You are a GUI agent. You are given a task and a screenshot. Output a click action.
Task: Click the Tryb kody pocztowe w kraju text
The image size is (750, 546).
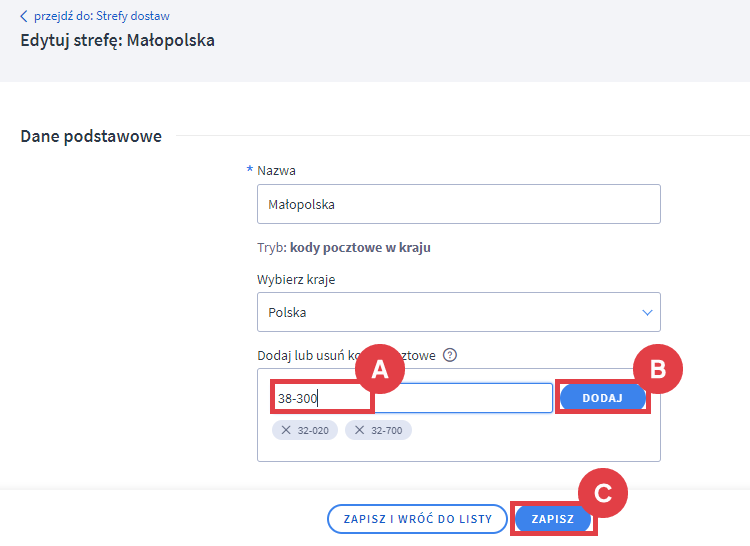pyautogui.click(x=344, y=247)
